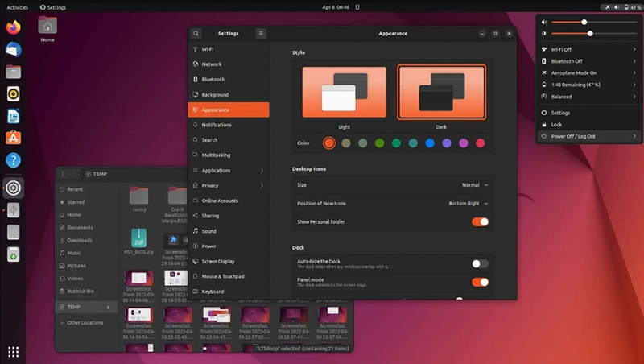Open the conky folder in Files window
644x364 pixels.
(139, 200)
